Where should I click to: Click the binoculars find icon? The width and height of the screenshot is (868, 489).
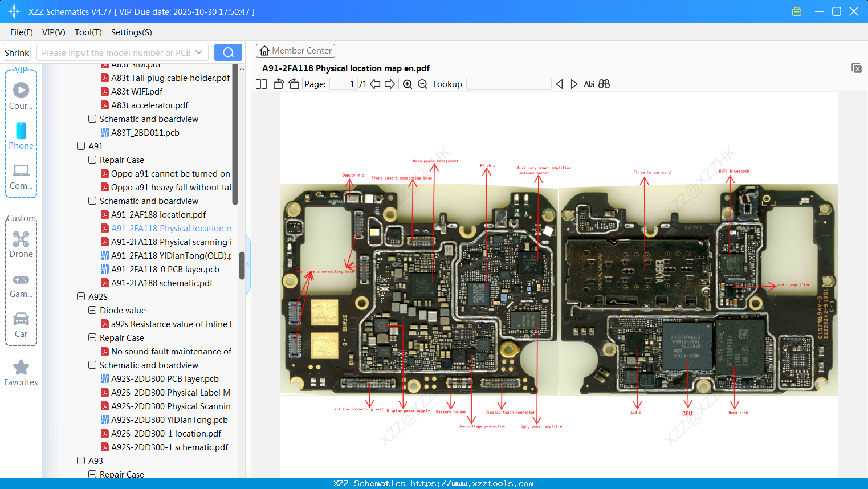[x=604, y=84]
